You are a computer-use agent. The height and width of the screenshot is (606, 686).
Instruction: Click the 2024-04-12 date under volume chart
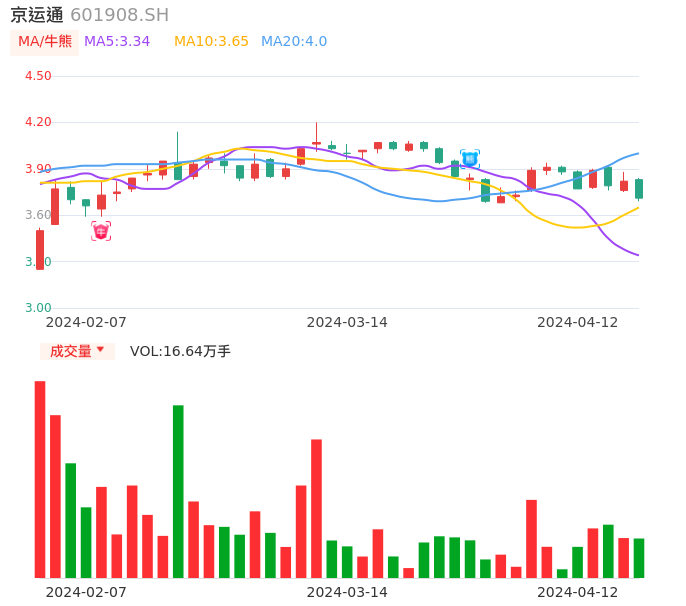pos(578,592)
